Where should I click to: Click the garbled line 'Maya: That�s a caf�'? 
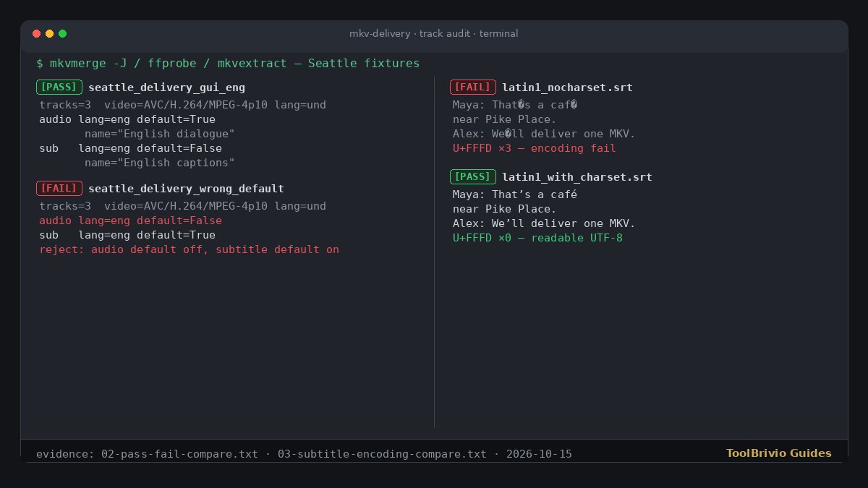coord(515,105)
